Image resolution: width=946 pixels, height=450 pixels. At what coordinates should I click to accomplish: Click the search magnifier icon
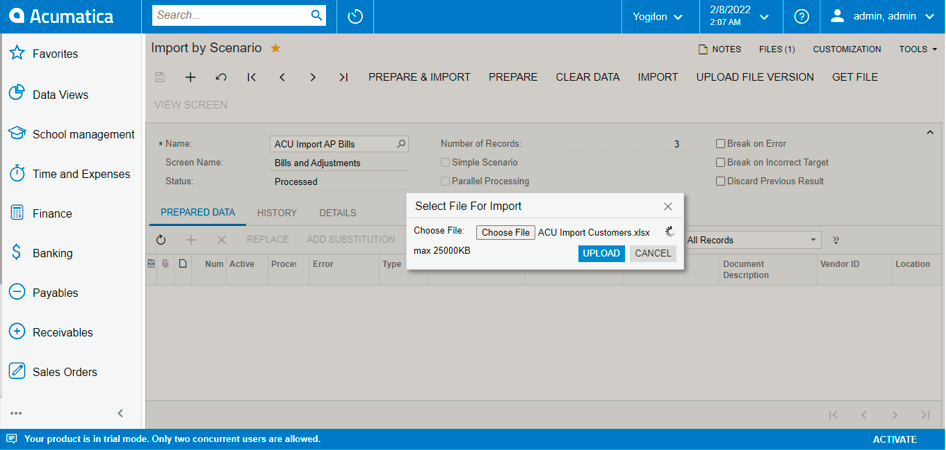316,16
